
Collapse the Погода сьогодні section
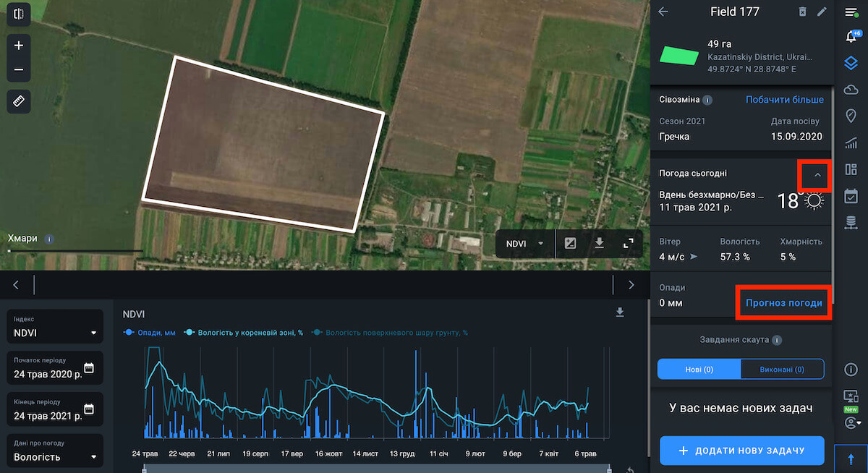coord(817,175)
